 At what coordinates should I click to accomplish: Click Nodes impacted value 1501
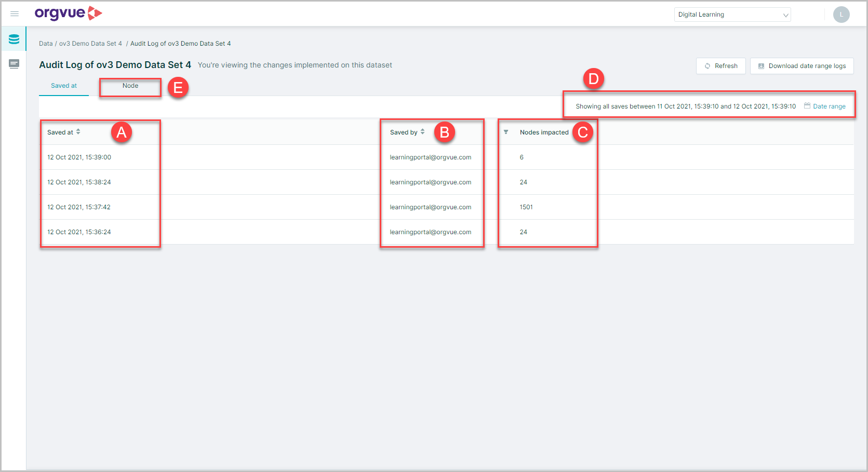(x=526, y=207)
